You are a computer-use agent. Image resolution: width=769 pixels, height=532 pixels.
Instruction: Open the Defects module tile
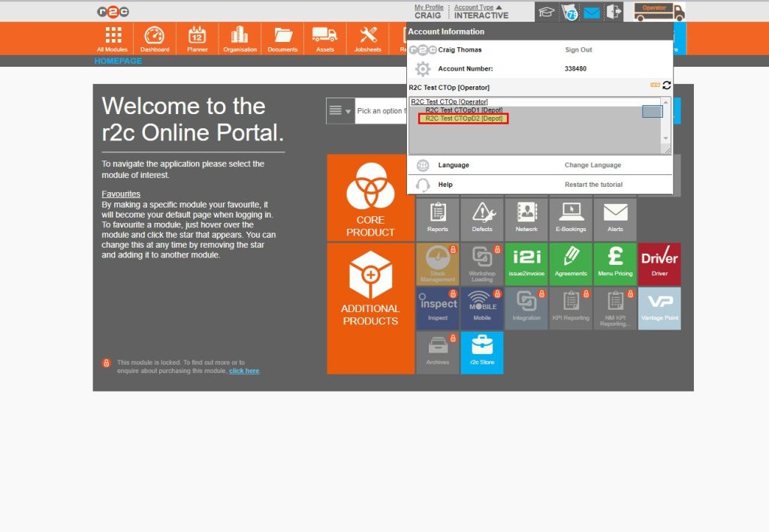[481, 218]
